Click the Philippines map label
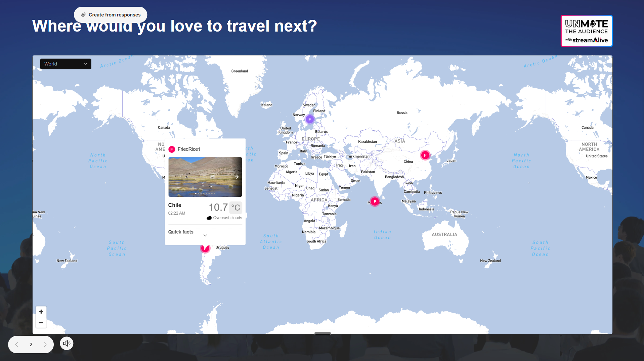Viewport: 644px width, 361px height. click(x=433, y=193)
